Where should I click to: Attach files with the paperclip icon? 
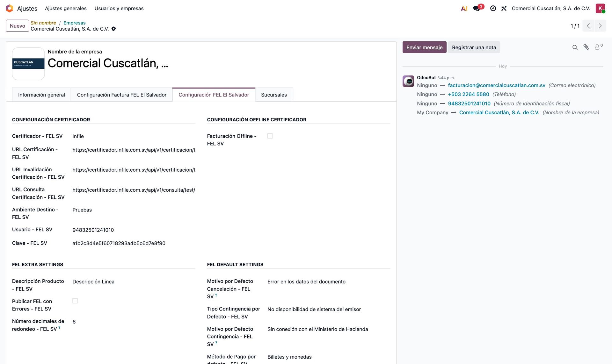pyautogui.click(x=586, y=47)
